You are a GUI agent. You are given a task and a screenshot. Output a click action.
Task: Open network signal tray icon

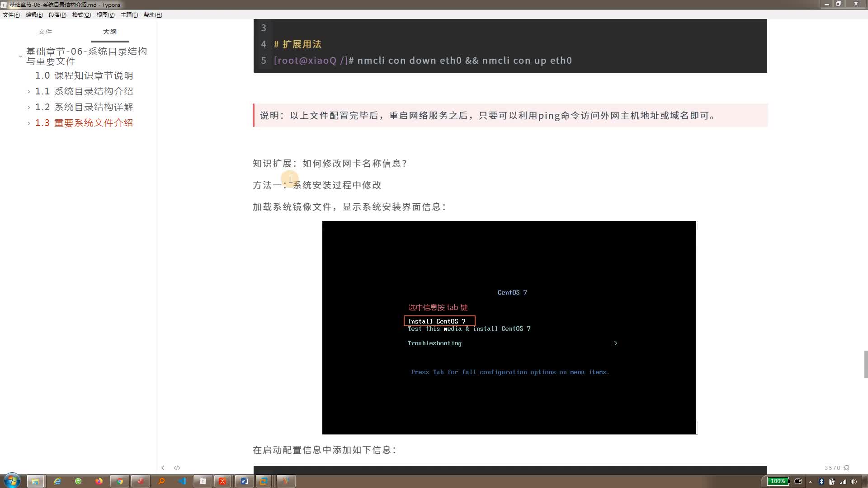[843, 481]
